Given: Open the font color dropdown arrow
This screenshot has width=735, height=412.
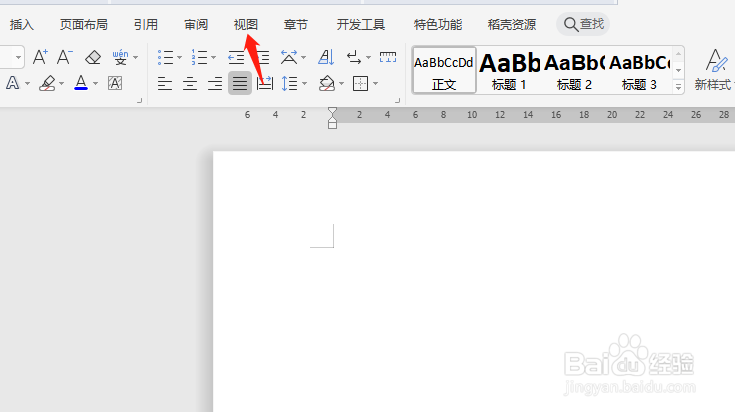Looking at the screenshot, I should [x=95, y=84].
